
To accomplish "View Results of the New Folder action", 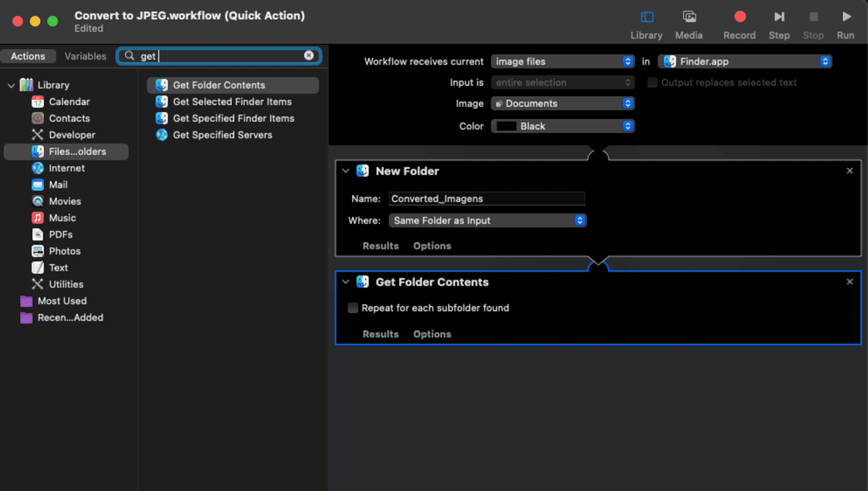I will tap(380, 245).
